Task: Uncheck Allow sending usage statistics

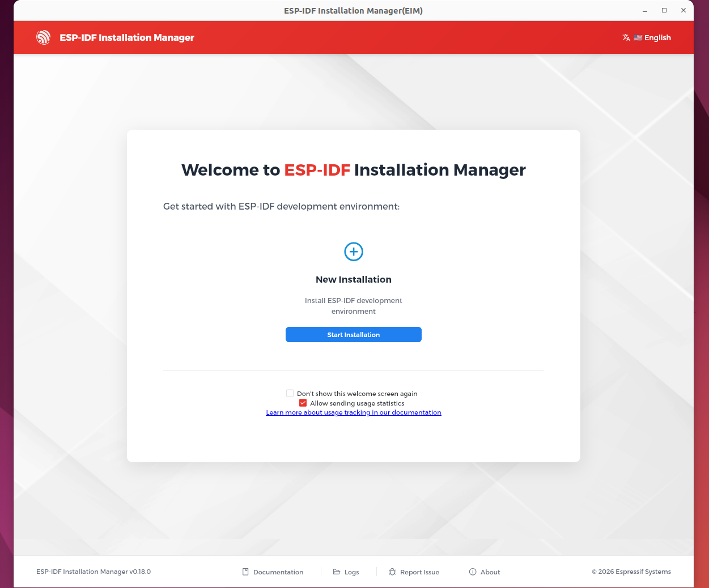Action: [x=303, y=403]
